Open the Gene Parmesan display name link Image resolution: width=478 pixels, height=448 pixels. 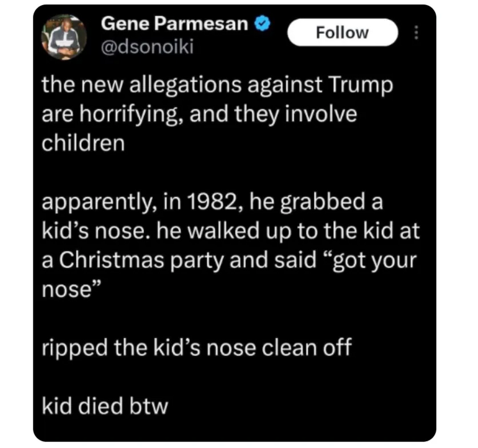click(175, 24)
